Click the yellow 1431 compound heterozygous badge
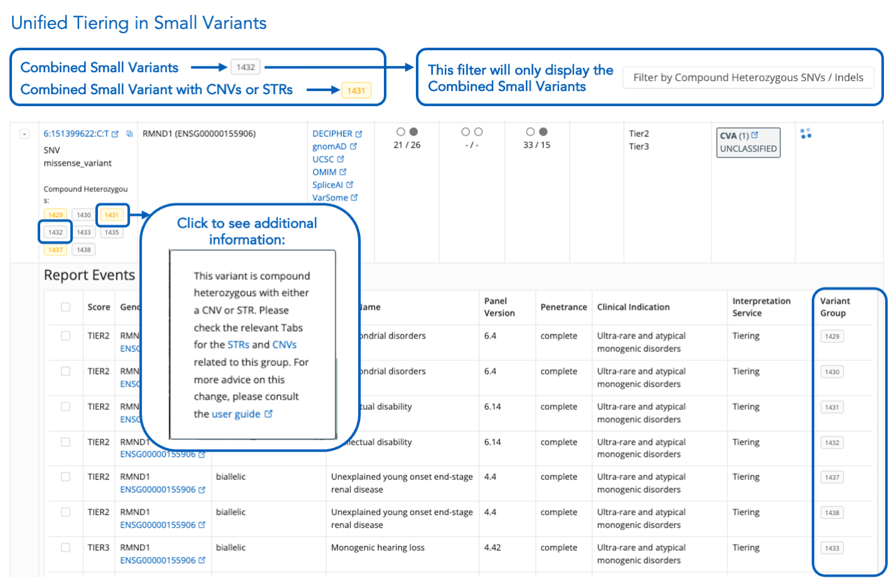 [112, 215]
